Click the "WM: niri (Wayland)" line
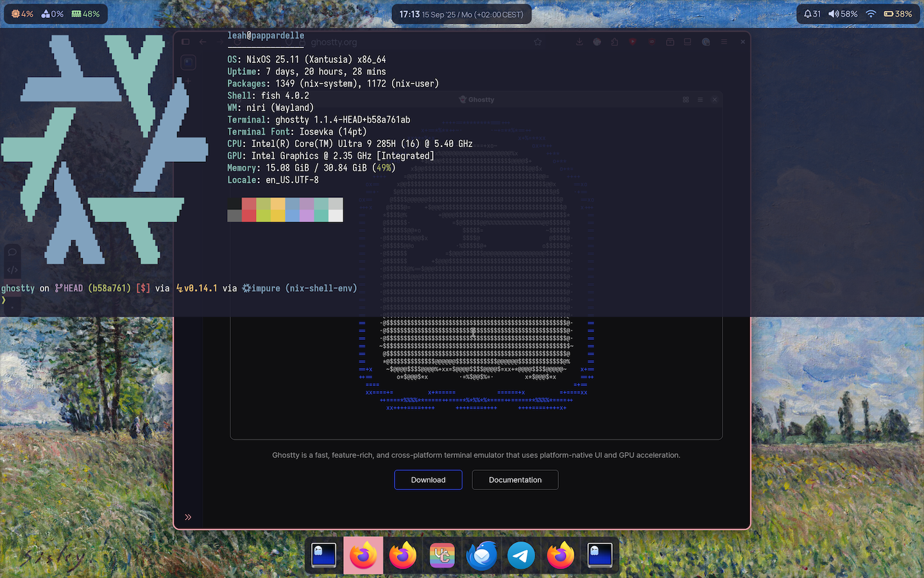The image size is (924, 578). click(271, 108)
